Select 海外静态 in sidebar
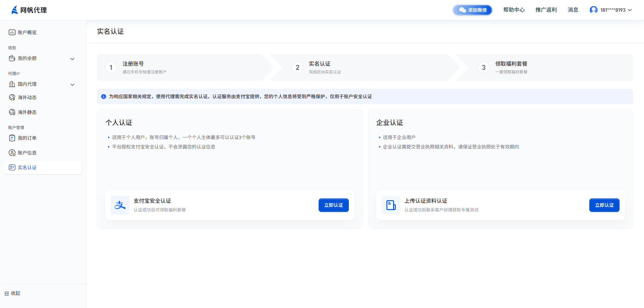Screen dimensions: 644x308 point(43,112)
